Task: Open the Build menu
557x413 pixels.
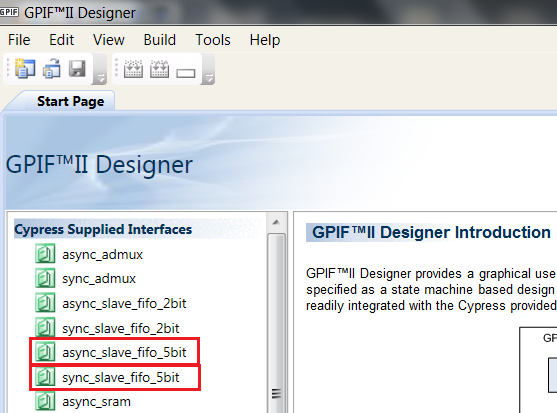Action: click(x=159, y=40)
